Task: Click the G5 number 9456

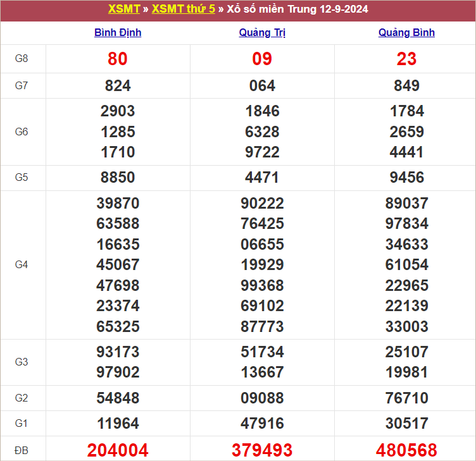Action: [406, 177]
